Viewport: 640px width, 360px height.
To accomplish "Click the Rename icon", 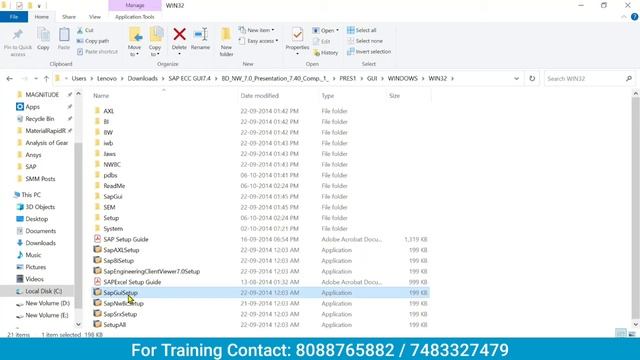I will [200, 34].
